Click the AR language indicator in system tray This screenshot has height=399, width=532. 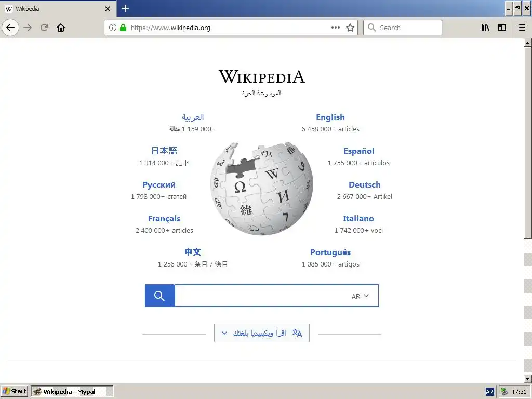(x=489, y=392)
